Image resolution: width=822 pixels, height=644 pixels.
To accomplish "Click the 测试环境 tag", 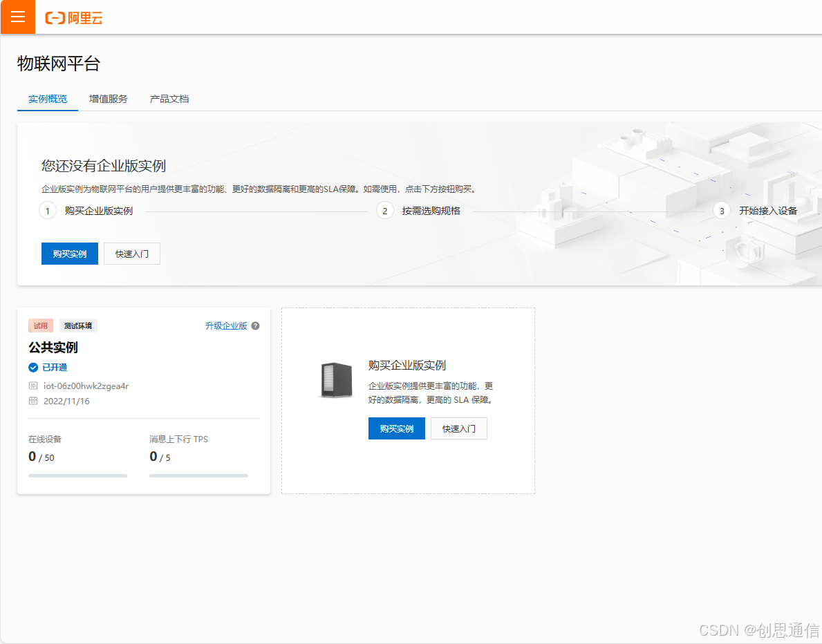I will [78, 326].
